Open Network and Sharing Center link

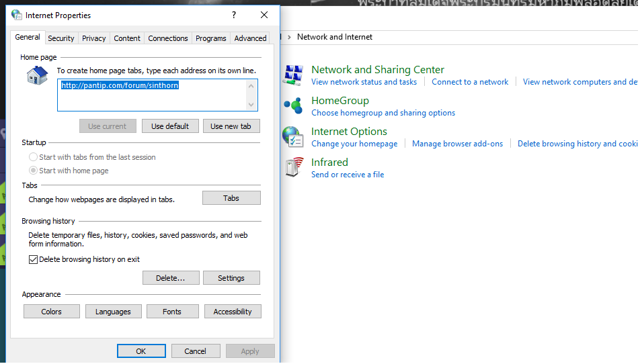tap(378, 70)
